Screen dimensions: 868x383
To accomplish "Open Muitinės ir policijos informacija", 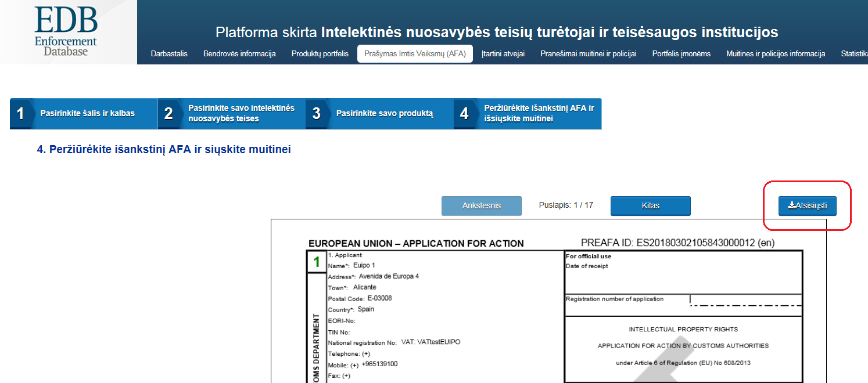I will pos(776,54).
